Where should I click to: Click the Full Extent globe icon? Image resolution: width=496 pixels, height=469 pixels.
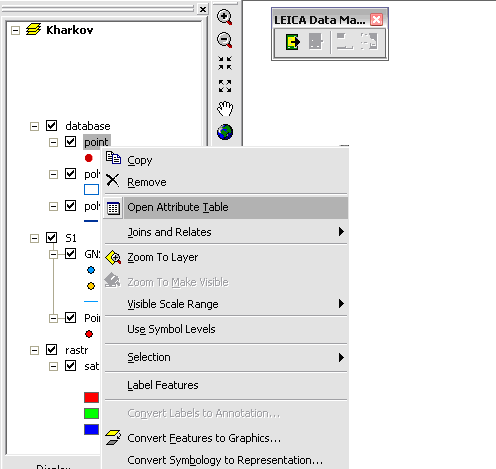(225, 132)
